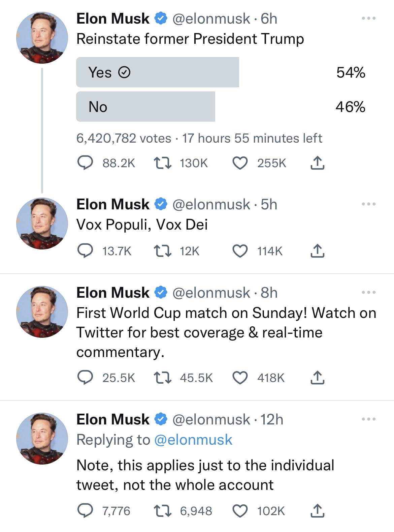394x532 pixels.
Task: Share the World Cup tweet via upload icon
Action: click(317, 378)
